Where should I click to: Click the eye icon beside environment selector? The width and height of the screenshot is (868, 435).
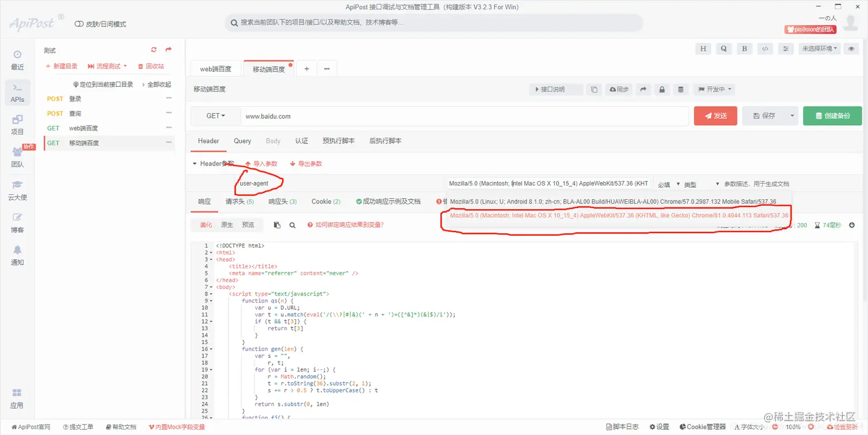(x=852, y=49)
